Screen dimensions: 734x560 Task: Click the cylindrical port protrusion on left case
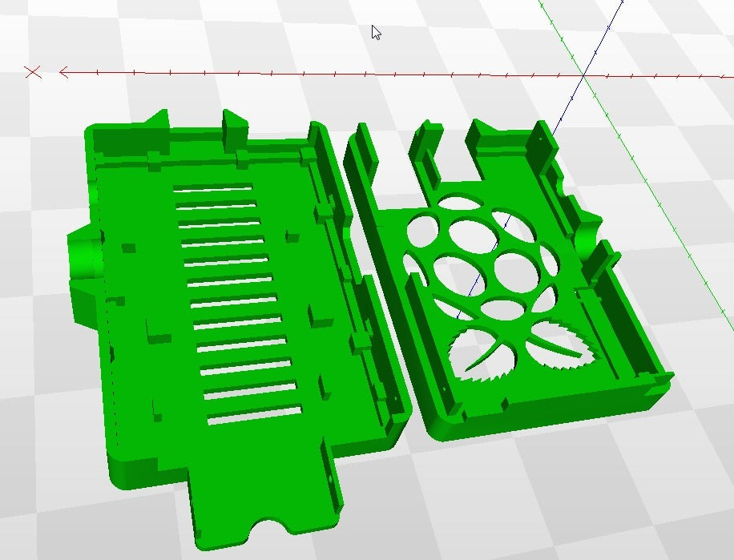coord(83,258)
